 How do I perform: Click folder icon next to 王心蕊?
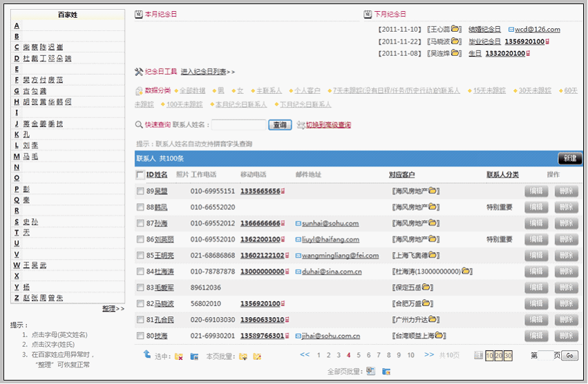[455, 30]
